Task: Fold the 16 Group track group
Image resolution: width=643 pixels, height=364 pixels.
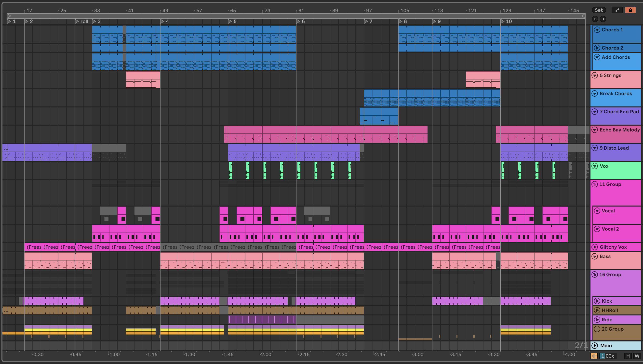Action: coord(595,274)
